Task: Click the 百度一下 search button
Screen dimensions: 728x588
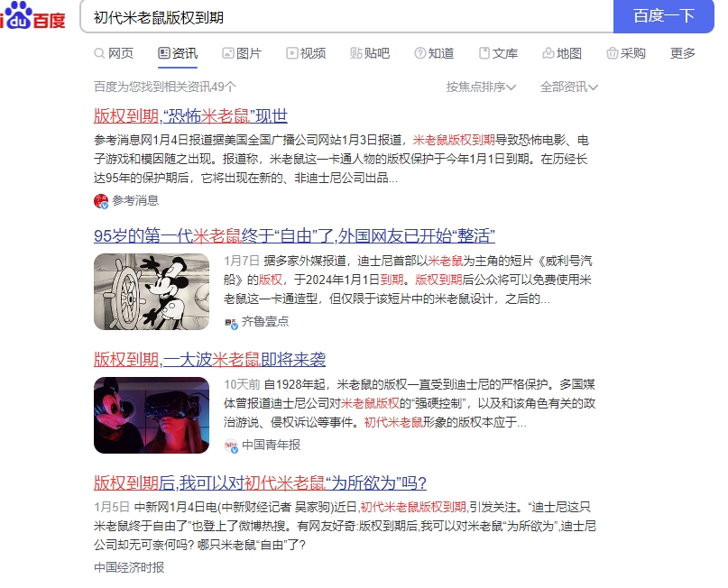Action: (x=663, y=16)
